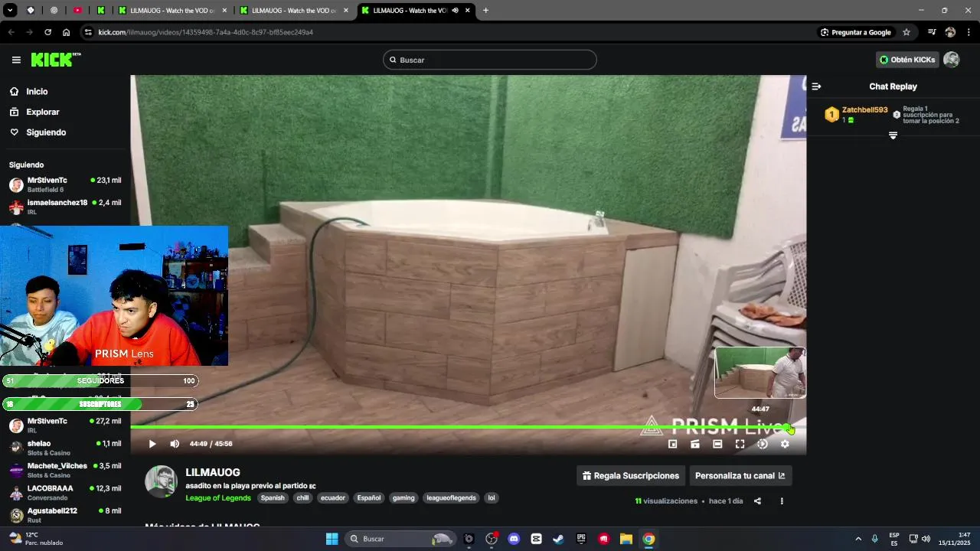Click the address bar URL
The width and height of the screenshot is (980, 551).
pyautogui.click(x=205, y=32)
